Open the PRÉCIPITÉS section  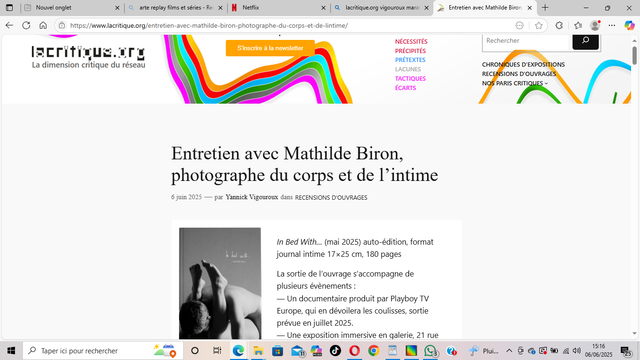coord(410,51)
